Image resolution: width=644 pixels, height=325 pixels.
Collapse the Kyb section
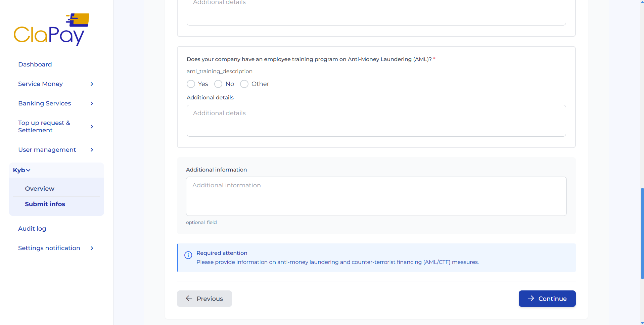pos(21,170)
